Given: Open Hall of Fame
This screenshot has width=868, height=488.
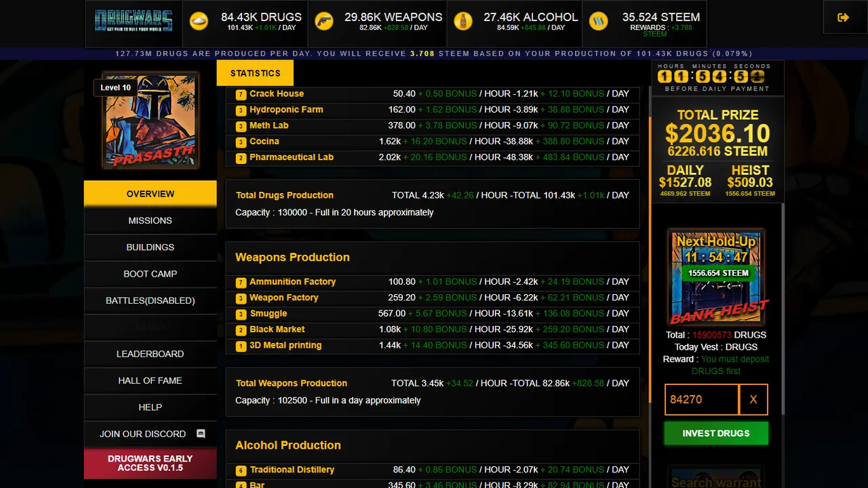Looking at the screenshot, I should pyautogui.click(x=151, y=380).
